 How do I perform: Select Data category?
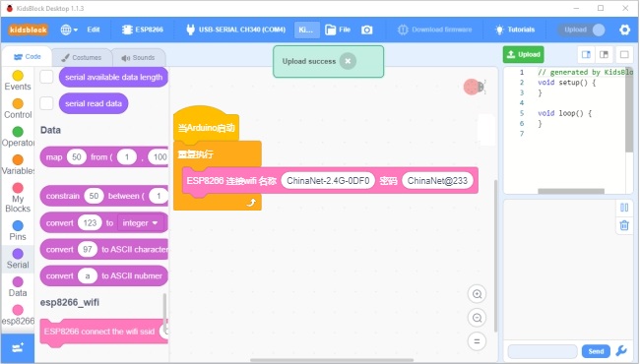pyautogui.click(x=18, y=286)
